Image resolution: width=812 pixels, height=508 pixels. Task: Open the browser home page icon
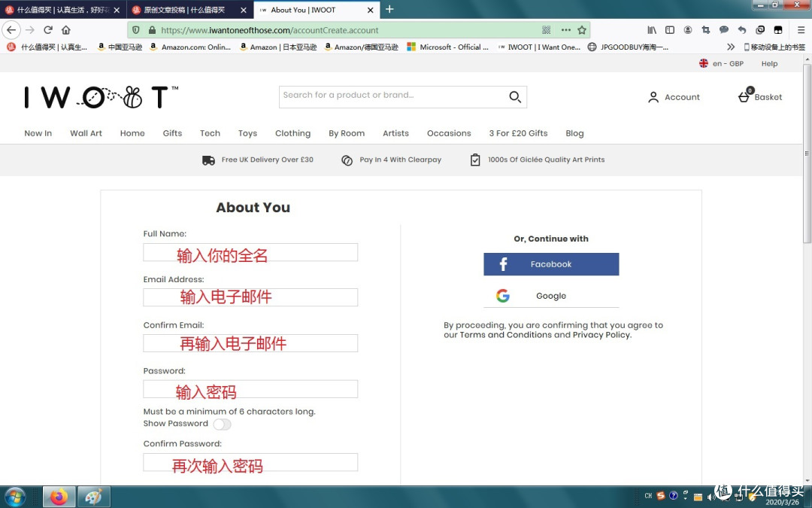[x=65, y=30]
